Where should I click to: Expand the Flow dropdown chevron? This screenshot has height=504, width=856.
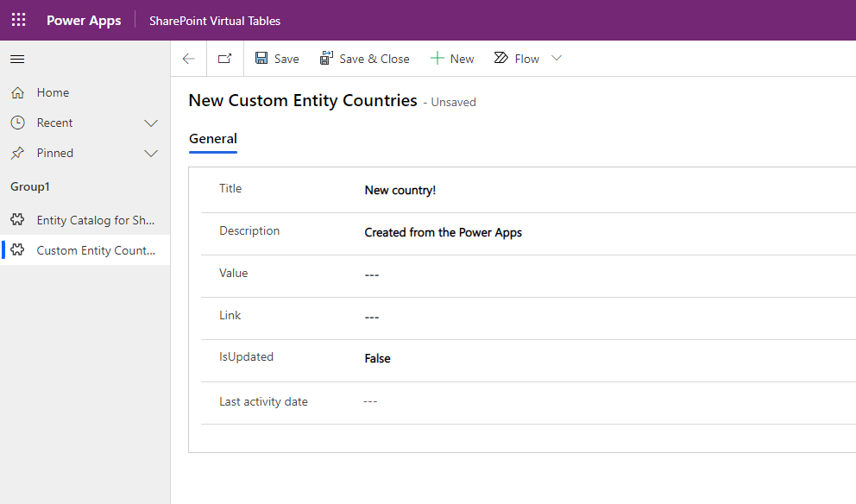coord(557,59)
